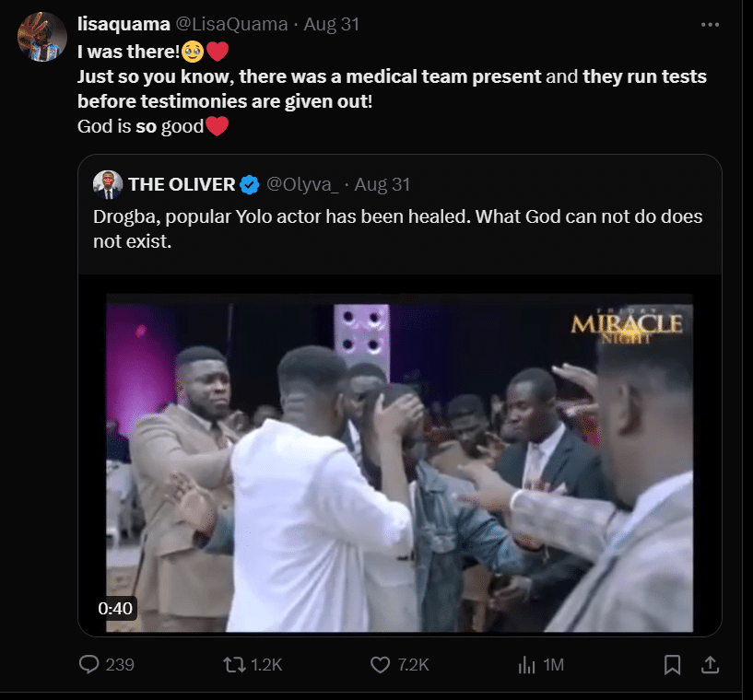Bookmark this post
753x700 pixels.
[673, 663]
